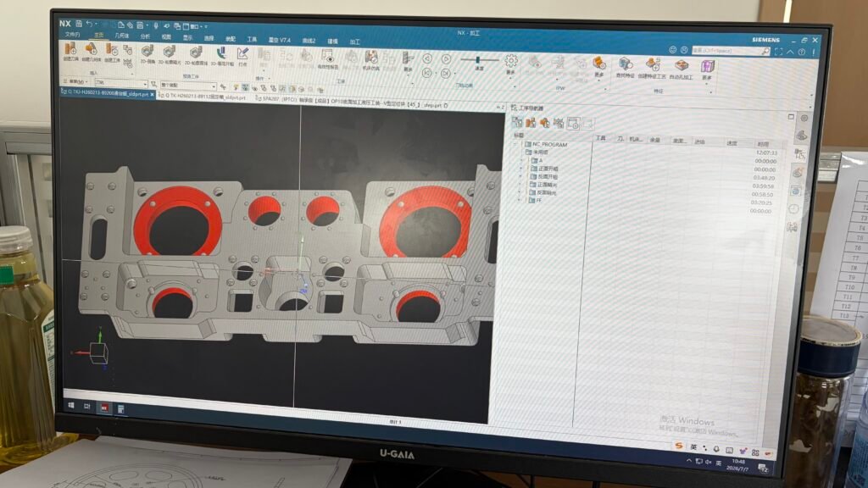The image size is (868, 488).
Task: Click the Time (时间) column header
Action: point(762,144)
